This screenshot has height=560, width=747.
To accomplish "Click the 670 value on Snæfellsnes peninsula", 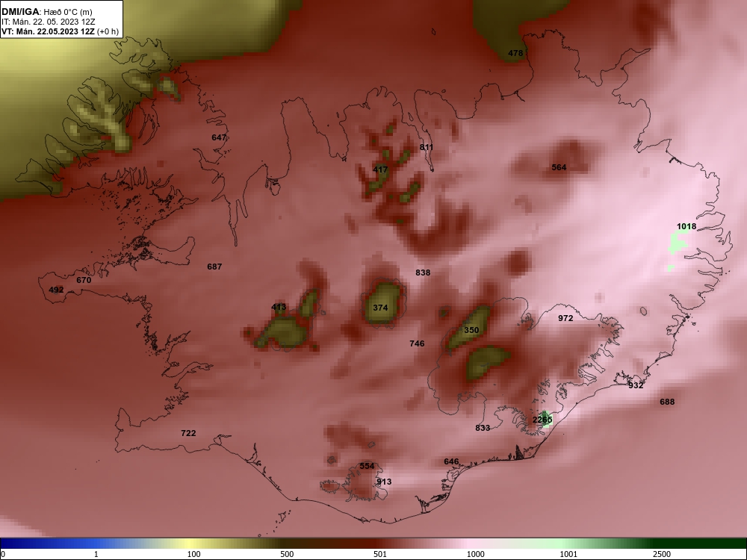I will click(x=84, y=280).
